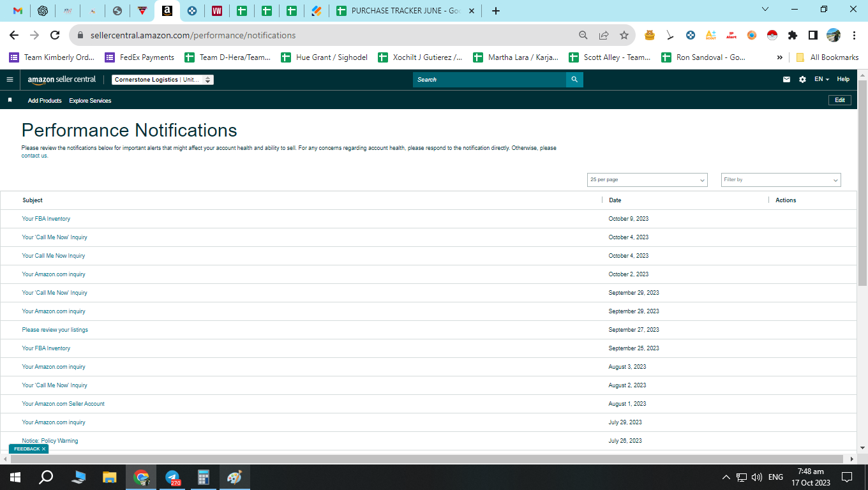The width and height of the screenshot is (868, 490).
Task: Click the search magnifier button
Action: click(574, 80)
